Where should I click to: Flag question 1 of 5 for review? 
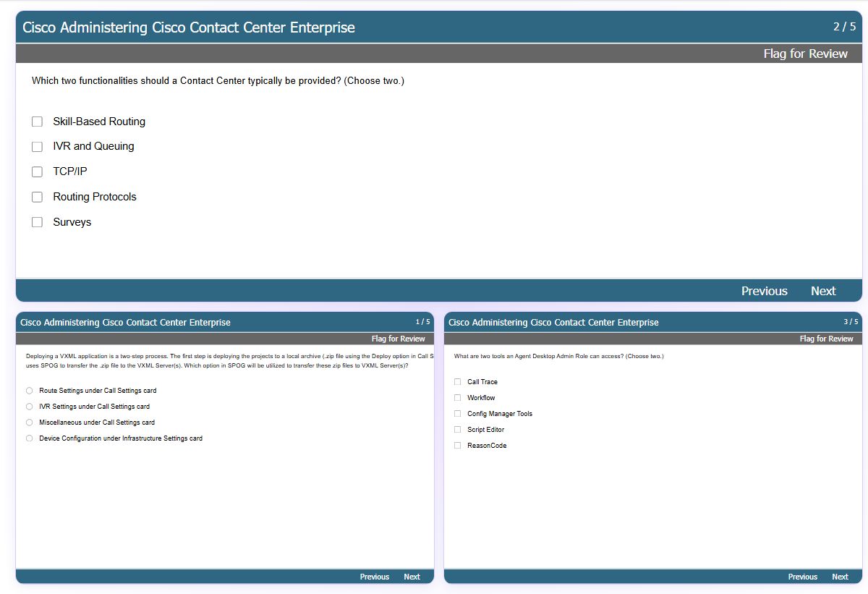point(399,339)
